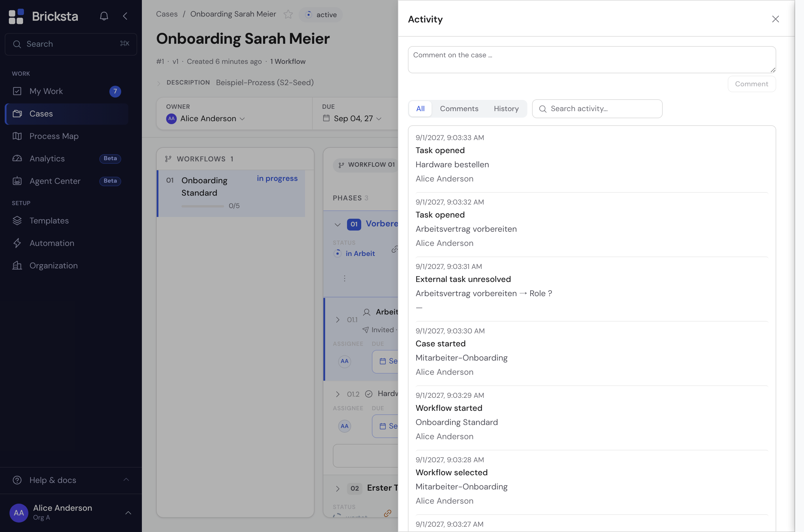The image size is (804, 532).
Task: Click the AA assignee avatar for task 01.2
Action: 345,426
